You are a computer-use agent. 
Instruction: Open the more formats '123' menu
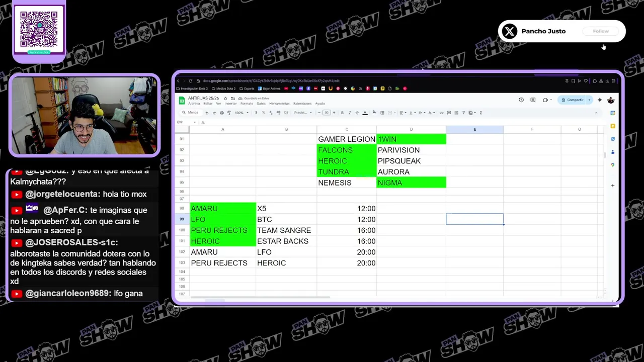[286, 113]
